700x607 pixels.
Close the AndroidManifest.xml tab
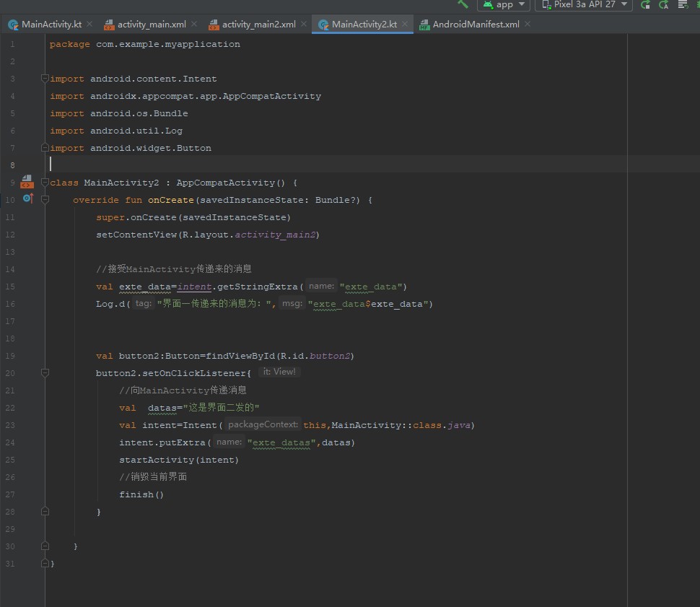point(528,24)
